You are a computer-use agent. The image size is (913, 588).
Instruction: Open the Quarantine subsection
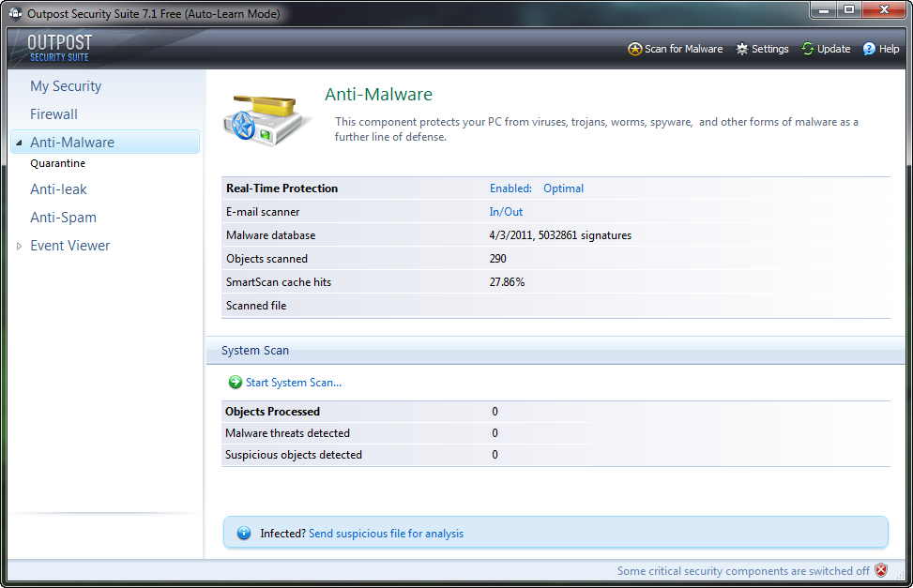click(57, 163)
